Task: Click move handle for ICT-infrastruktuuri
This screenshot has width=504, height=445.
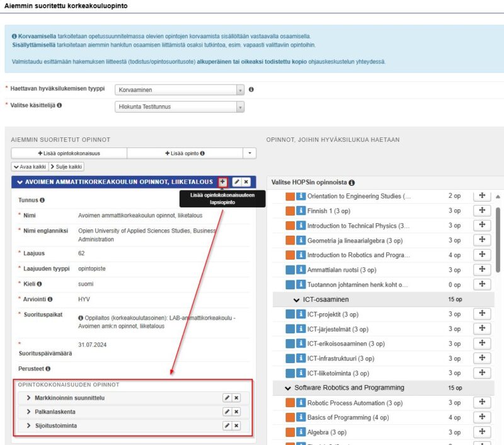Action: [x=482, y=358]
